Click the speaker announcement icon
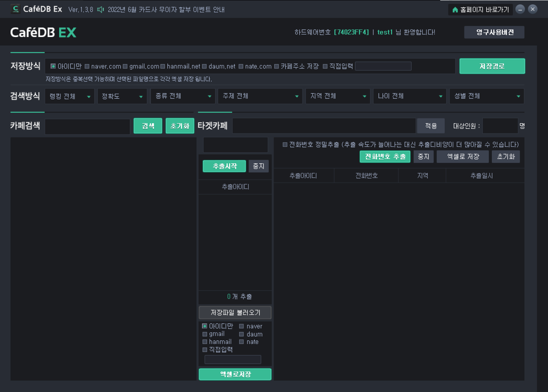The image size is (548, 392). pos(101,10)
